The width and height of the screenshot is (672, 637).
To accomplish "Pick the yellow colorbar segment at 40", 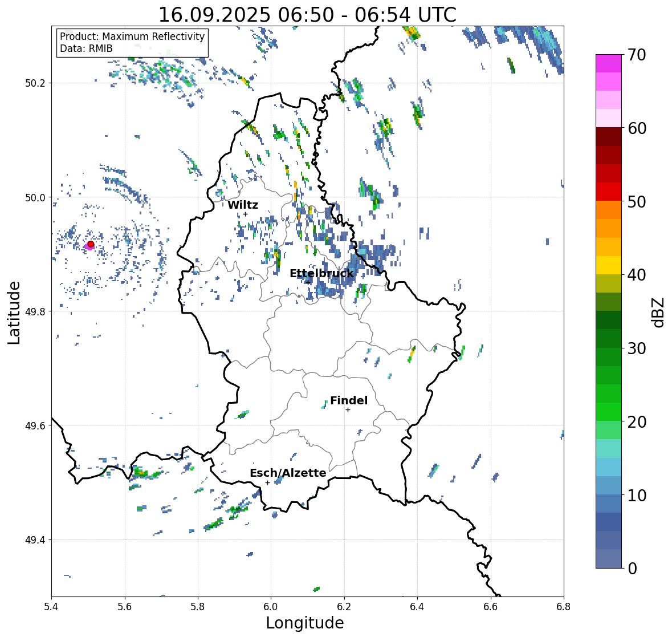I will pos(609,265).
